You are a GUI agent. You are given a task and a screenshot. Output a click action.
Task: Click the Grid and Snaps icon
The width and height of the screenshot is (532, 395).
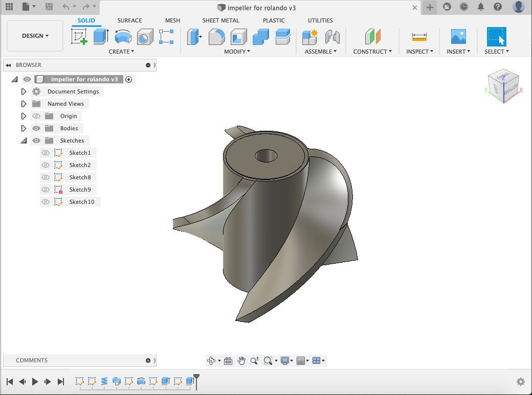tap(300, 361)
